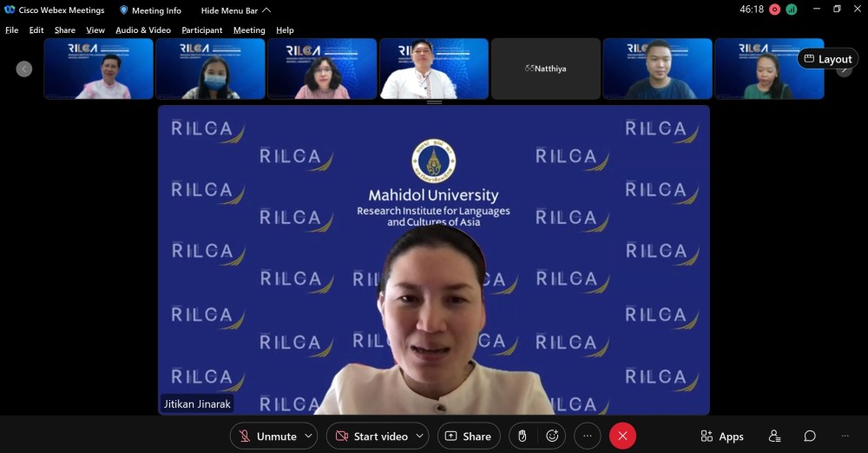Raise hand using the hand icon

tap(522, 437)
